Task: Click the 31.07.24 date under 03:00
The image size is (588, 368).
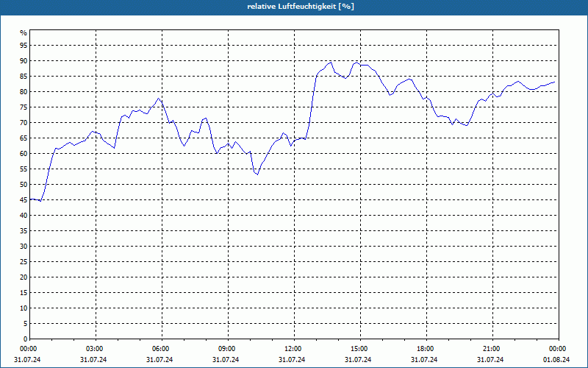Action: tap(93, 360)
